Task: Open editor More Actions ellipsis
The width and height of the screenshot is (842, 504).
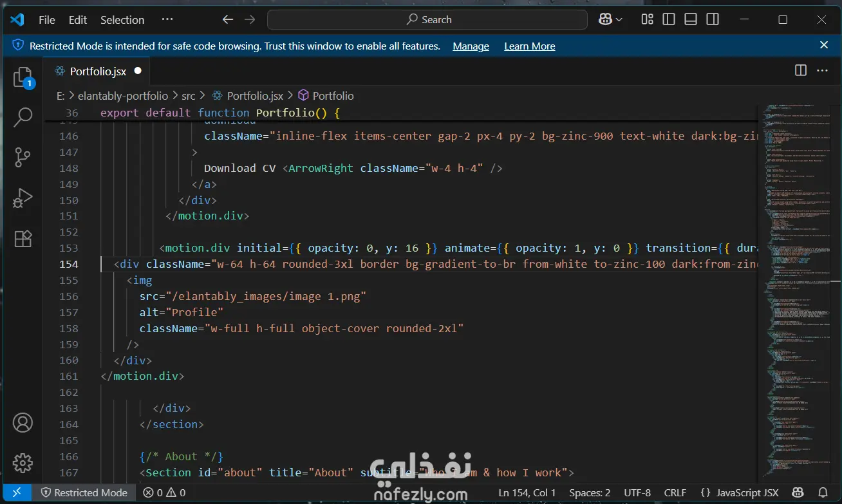Action: coord(823,71)
